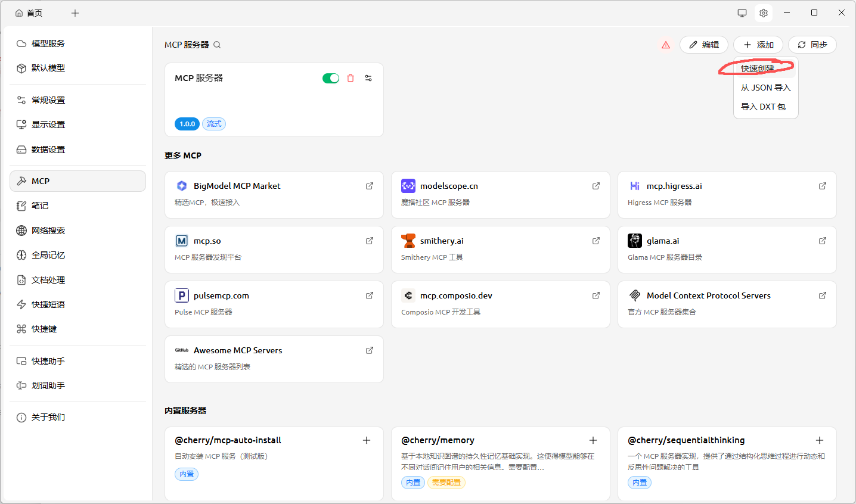Add @cherry/sequentialthinking via plus icon

[x=820, y=440]
